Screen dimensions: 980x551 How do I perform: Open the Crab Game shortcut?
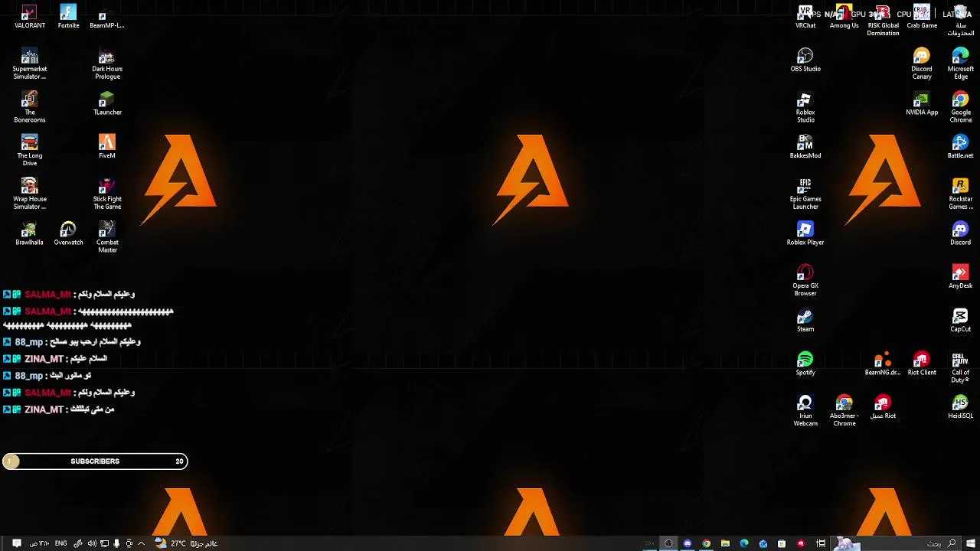922,17
